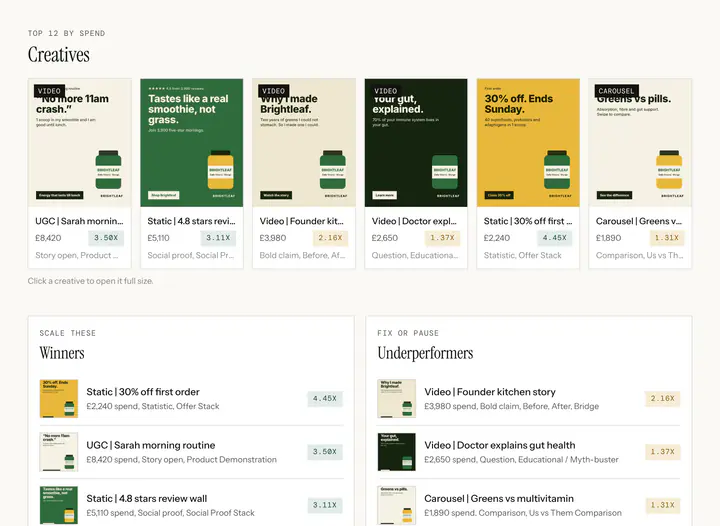Select the 'UGC | Sarah mornin...' card title
The width and height of the screenshot is (720, 526).
[79, 221]
